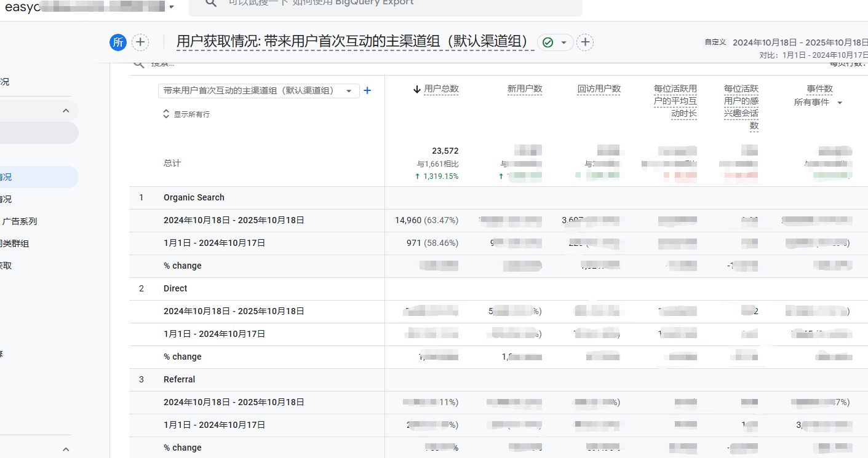Click the table search magnifier icon

(140, 63)
